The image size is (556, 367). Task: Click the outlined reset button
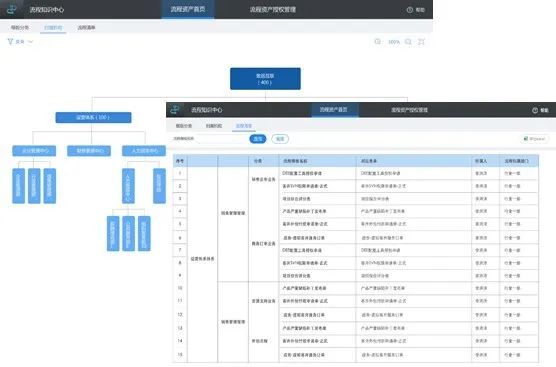point(280,139)
